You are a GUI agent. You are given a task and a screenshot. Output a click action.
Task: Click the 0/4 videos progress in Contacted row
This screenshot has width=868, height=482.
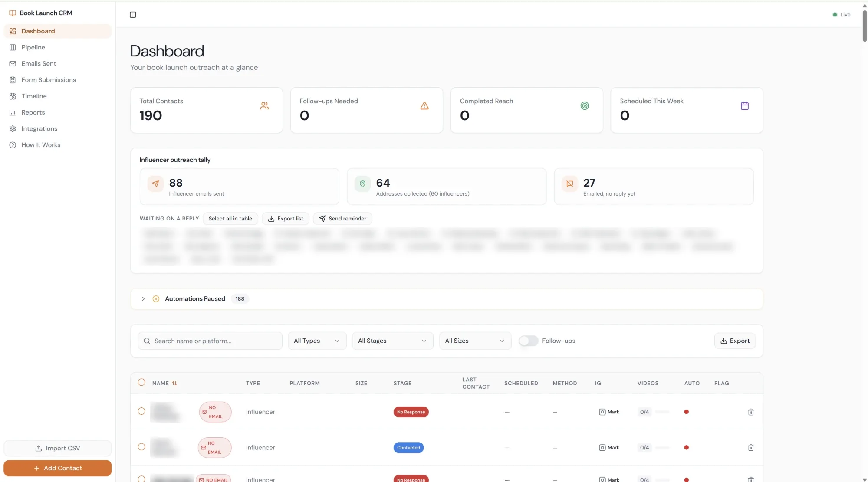[x=654, y=448]
